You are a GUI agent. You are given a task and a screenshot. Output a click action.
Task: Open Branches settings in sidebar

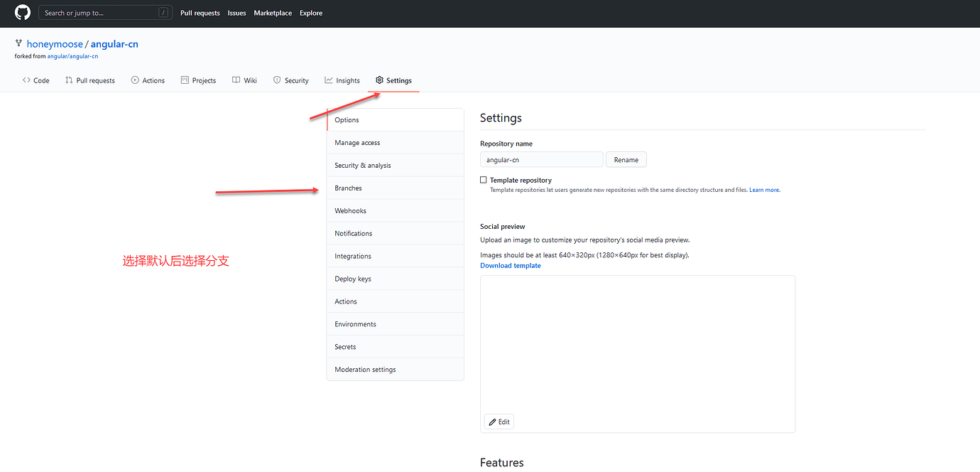pos(395,188)
